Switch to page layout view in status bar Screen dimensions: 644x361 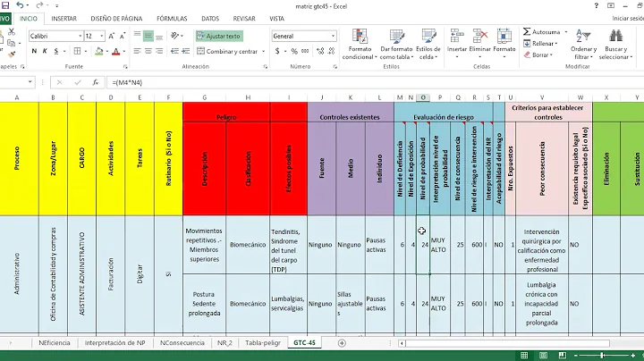543,356
